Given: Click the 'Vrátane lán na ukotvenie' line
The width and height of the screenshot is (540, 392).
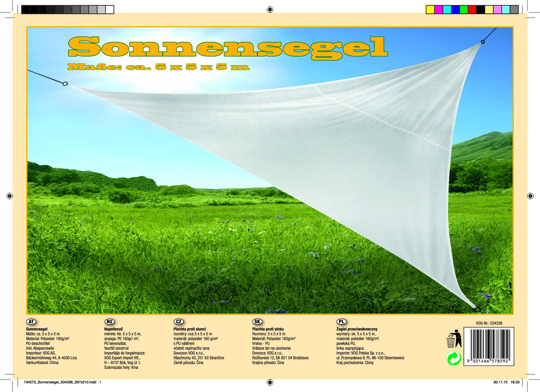Looking at the screenshot, I should point(272,348).
